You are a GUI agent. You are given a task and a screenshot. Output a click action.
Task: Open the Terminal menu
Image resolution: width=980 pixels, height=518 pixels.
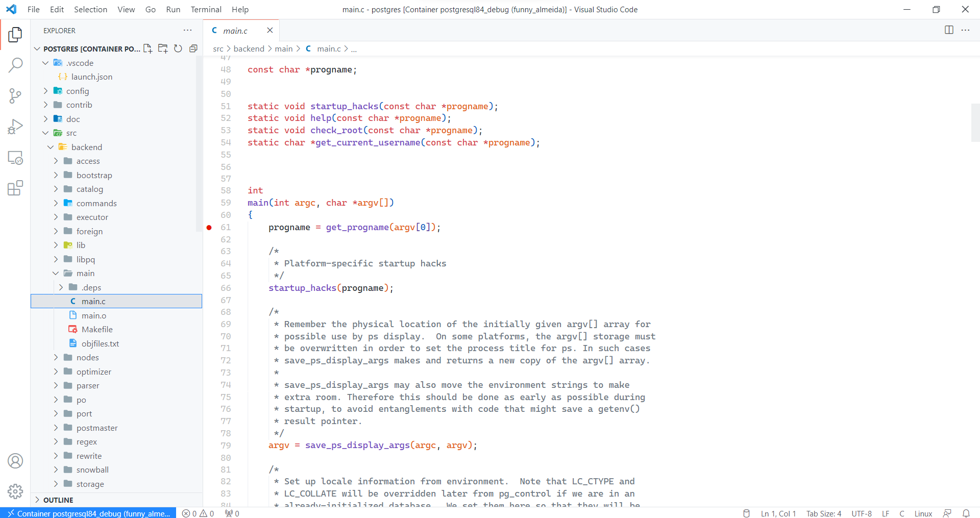[206, 9]
